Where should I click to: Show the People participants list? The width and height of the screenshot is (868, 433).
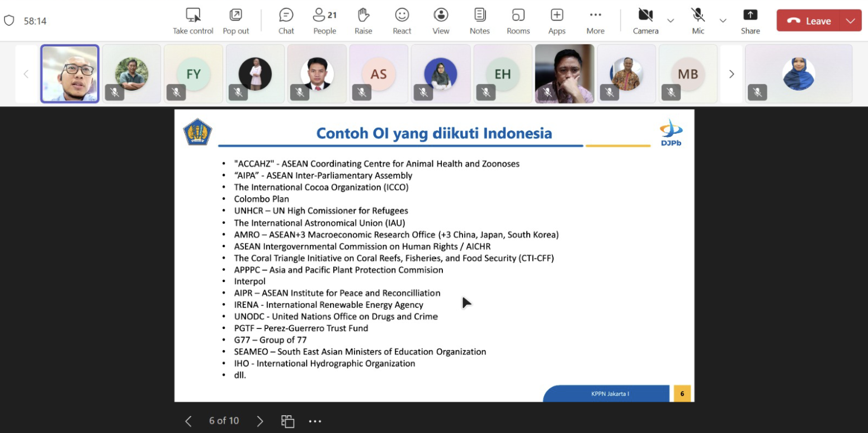(x=324, y=21)
